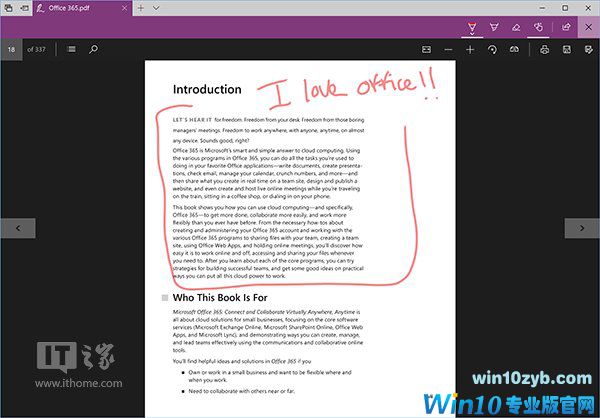
Task: Zoom out of the PDF
Action: 448,49
